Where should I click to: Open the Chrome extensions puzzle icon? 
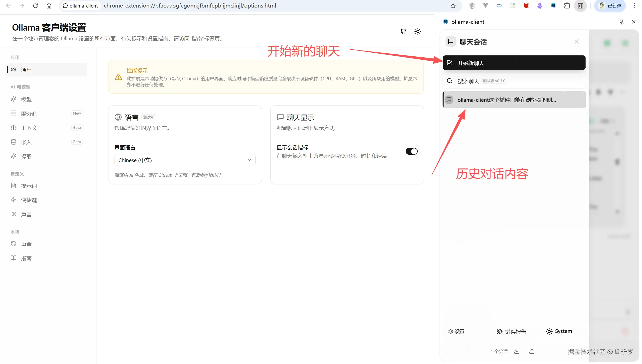[567, 6]
